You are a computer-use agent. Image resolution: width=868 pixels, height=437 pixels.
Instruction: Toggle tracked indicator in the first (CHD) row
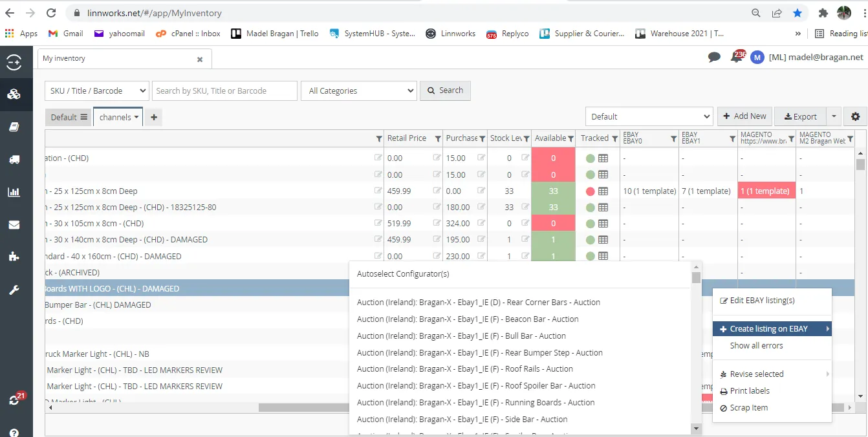[590, 158]
